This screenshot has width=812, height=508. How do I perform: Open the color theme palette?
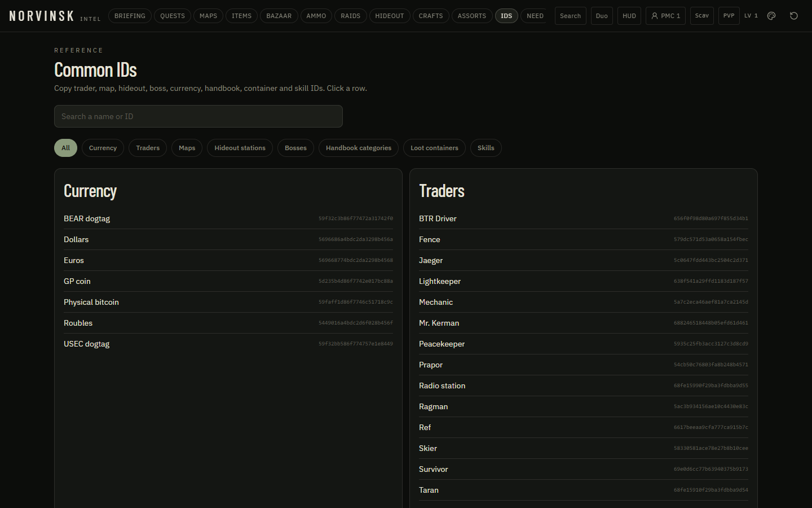[x=771, y=16]
